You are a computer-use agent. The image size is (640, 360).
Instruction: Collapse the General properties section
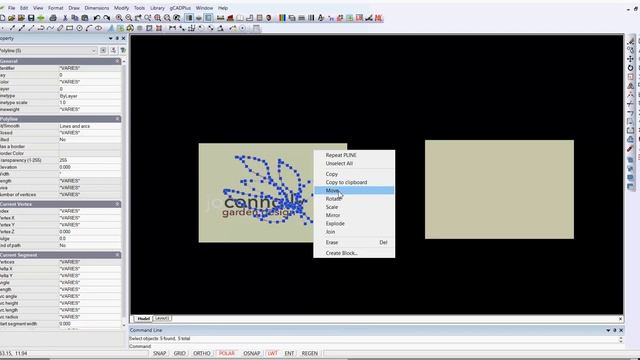[x=118, y=61]
